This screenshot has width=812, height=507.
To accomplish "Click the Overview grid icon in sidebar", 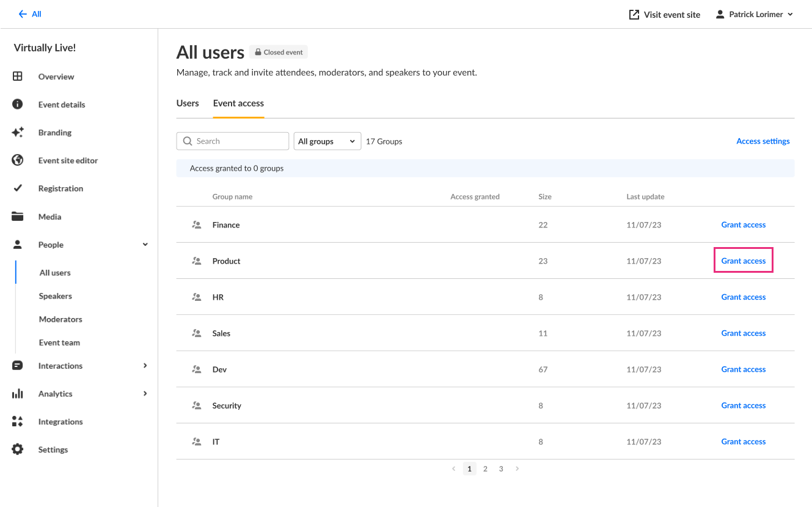I will coord(18,76).
